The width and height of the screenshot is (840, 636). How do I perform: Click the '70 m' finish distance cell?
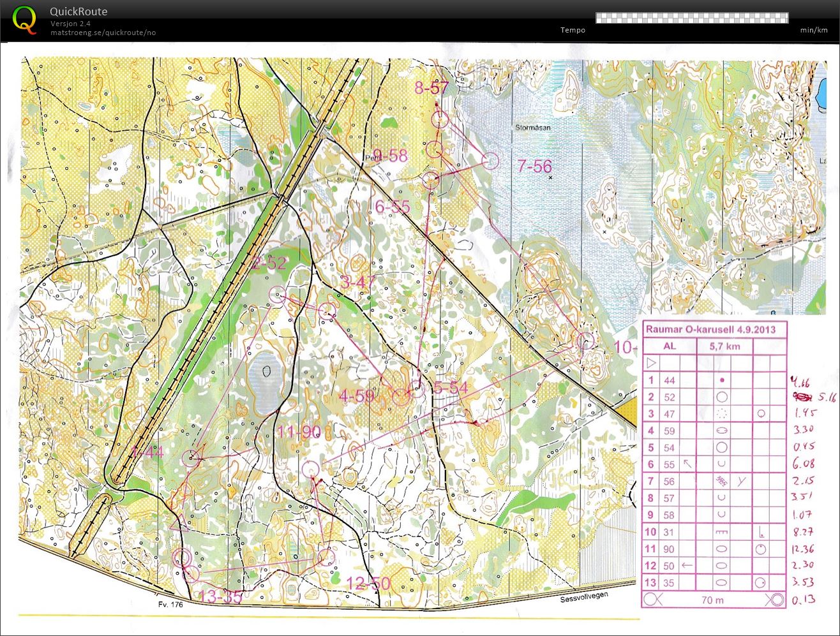pyautogui.click(x=714, y=600)
